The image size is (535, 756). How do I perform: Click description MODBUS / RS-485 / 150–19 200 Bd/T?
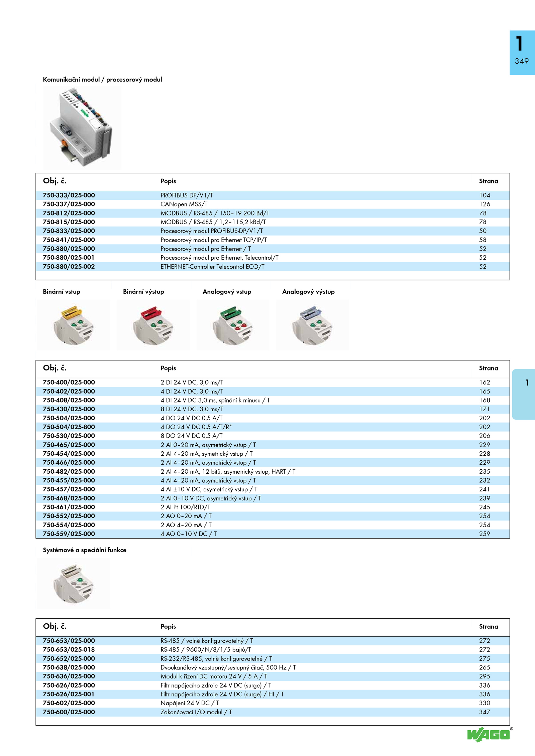(215, 213)
